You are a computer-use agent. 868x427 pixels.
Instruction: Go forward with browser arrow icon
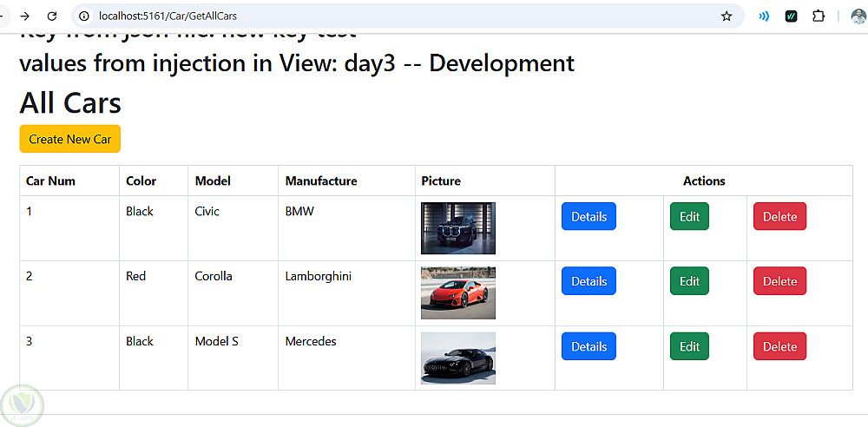[24, 16]
